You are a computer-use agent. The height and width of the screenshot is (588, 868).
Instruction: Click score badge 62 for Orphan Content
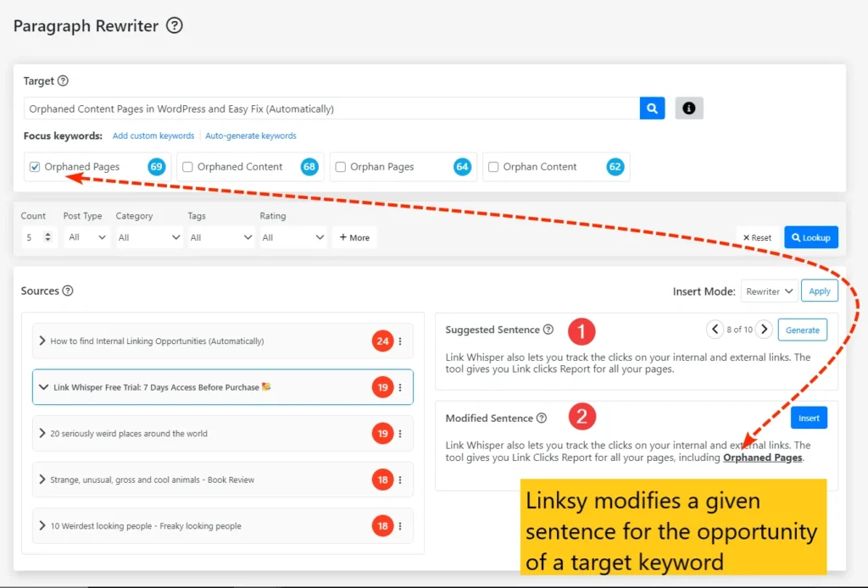(x=615, y=167)
